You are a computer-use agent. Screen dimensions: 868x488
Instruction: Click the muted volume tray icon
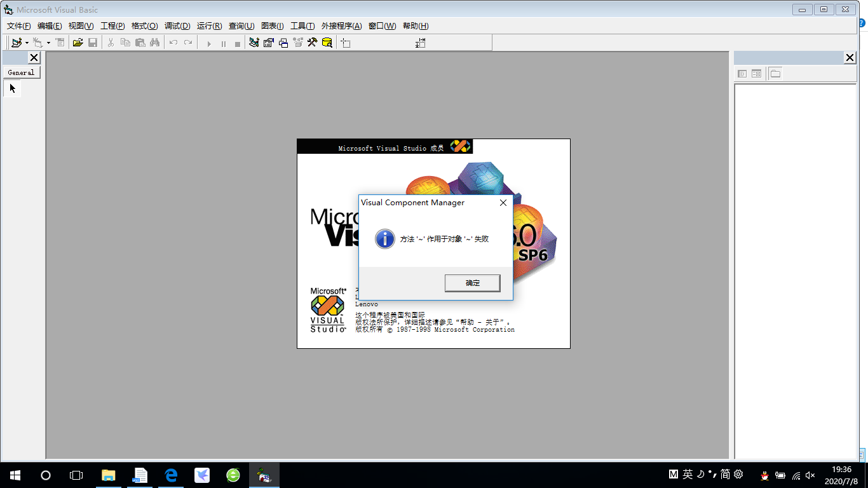click(810, 475)
